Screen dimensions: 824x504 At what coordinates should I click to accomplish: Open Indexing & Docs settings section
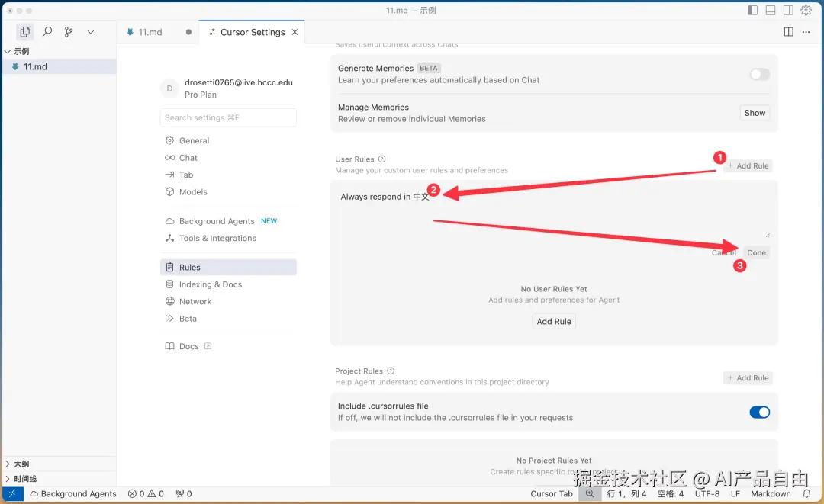pyautogui.click(x=228, y=284)
